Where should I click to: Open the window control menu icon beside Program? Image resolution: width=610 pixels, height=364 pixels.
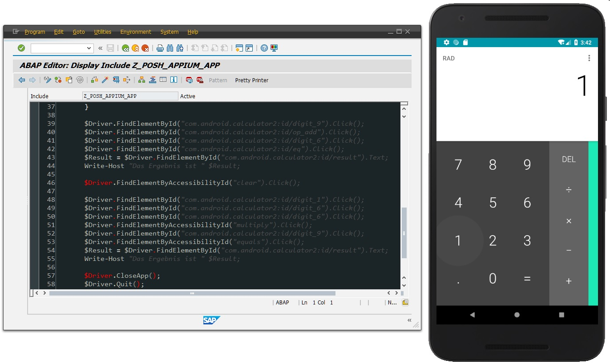point(16,32)
